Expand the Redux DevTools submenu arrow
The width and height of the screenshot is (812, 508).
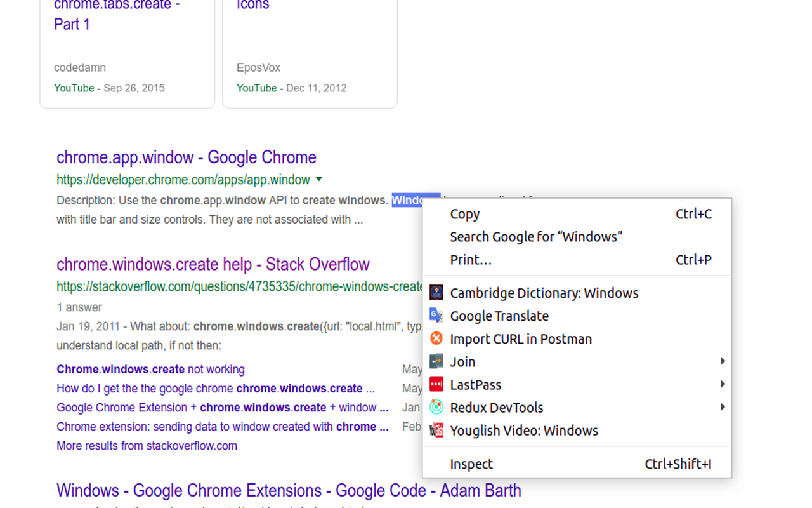723,407
